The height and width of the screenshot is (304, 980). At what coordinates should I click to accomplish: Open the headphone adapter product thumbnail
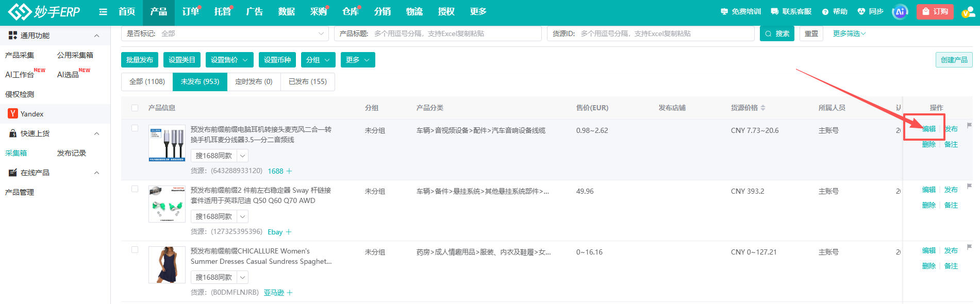167,143
